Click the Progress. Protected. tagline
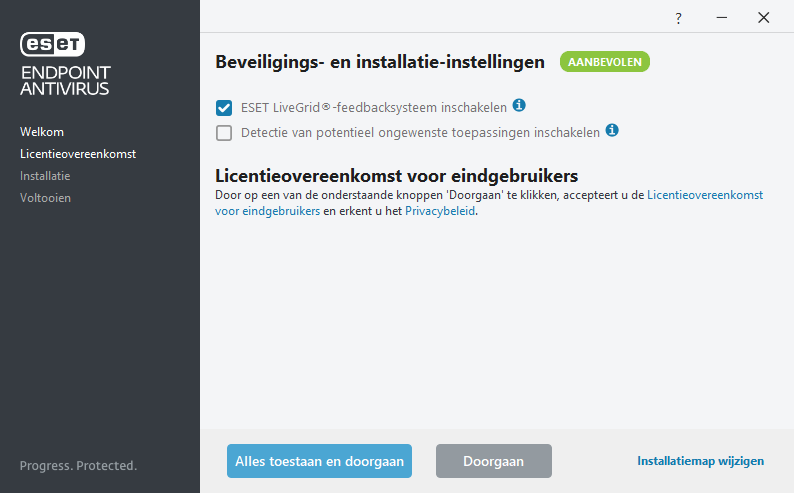 click(78, 466)
